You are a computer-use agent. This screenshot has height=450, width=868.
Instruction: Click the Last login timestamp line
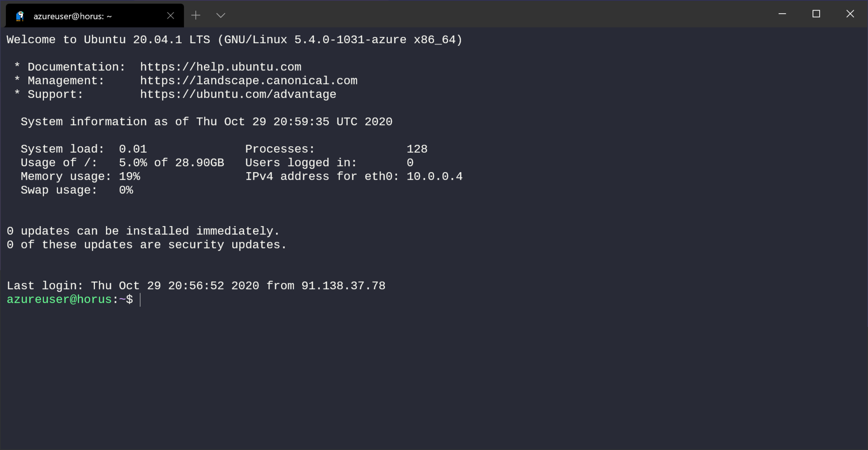195,285
